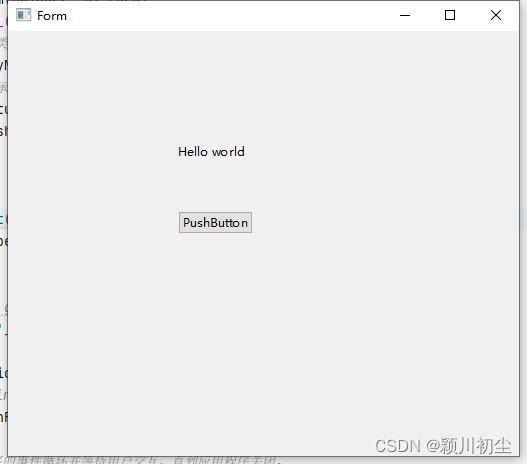
Task: Close the Form window
Action: point(496,15)
